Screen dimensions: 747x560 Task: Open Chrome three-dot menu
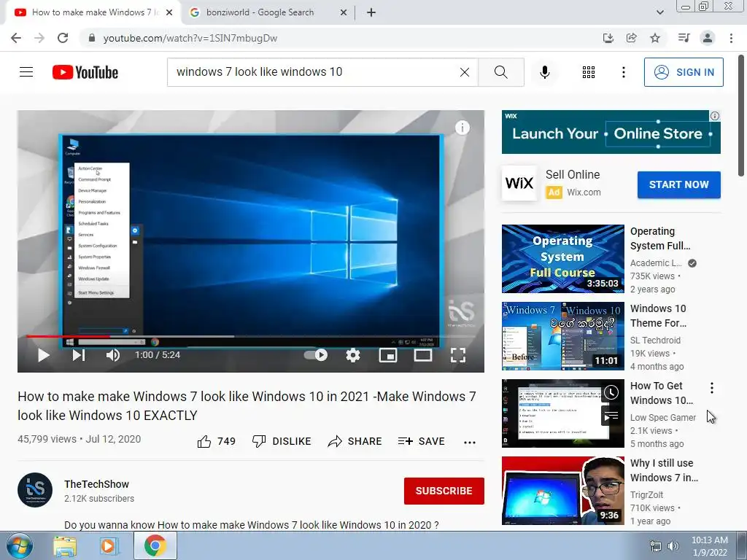[731, 38]
